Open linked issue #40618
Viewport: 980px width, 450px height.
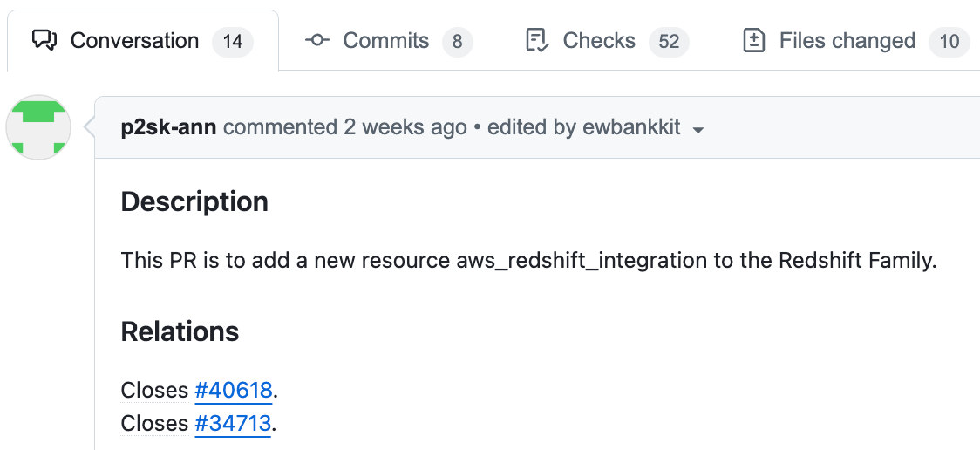[x=233, y=390]
